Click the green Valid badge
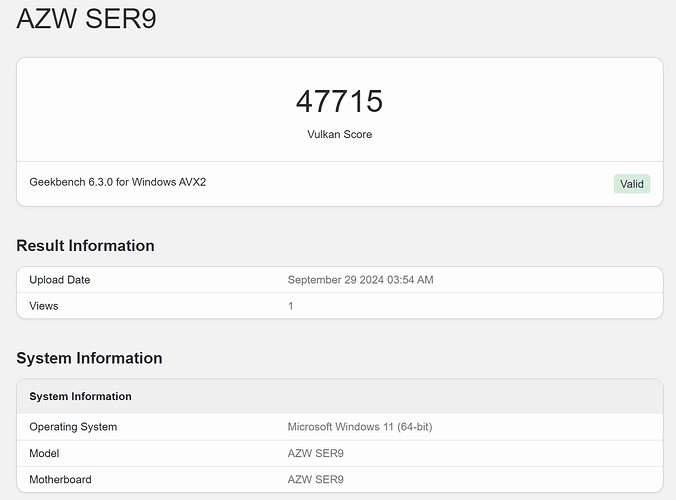The image size is (676, 500). pyautogui.click(x=631, y=184)
